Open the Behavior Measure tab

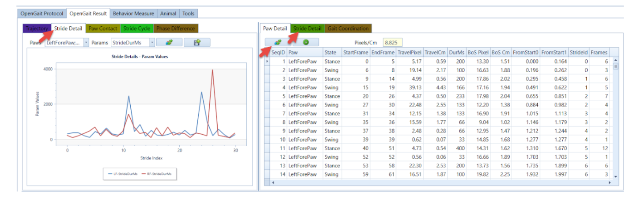[134, 13]
